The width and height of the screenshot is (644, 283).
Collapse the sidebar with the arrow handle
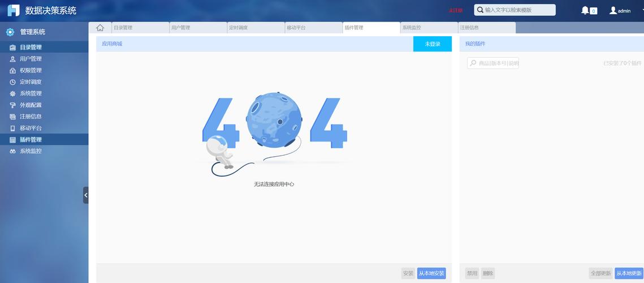click(x=85, y=195)
